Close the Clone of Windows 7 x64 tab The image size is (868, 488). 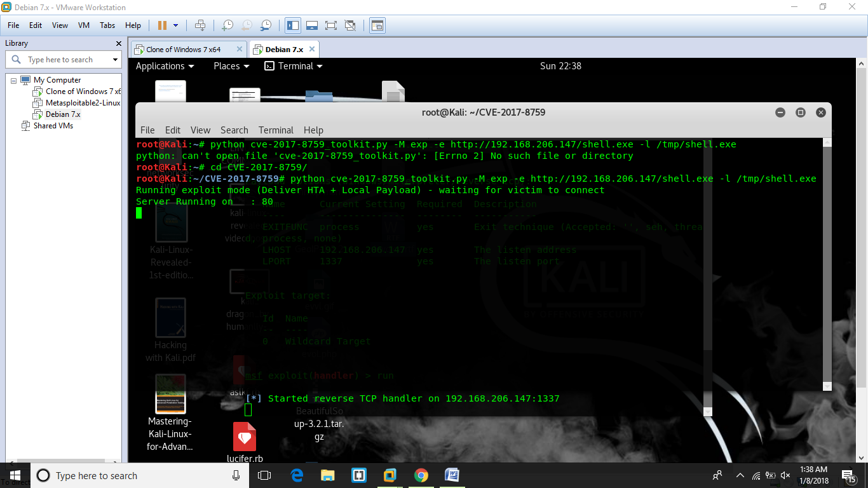pos(239,49)
